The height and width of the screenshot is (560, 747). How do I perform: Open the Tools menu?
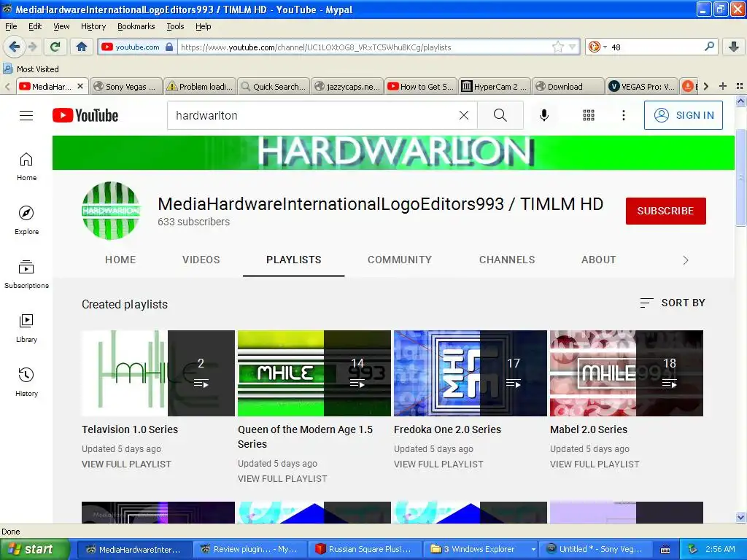(x=175, y=26)
